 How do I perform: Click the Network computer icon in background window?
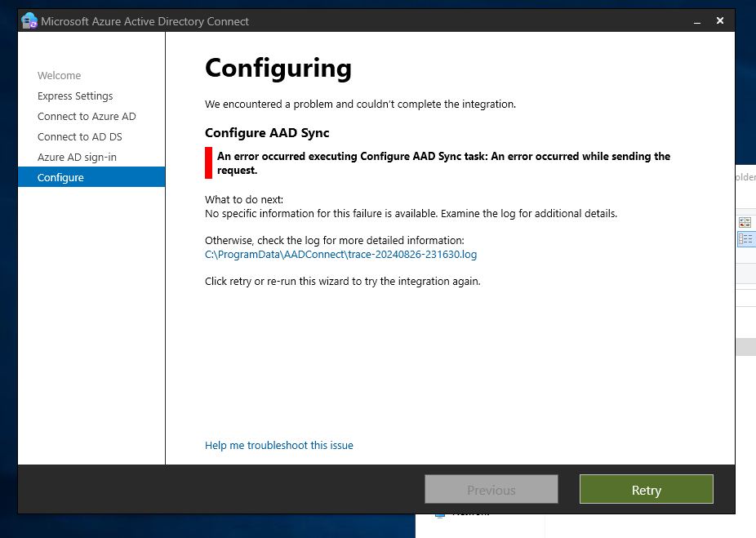439,515
